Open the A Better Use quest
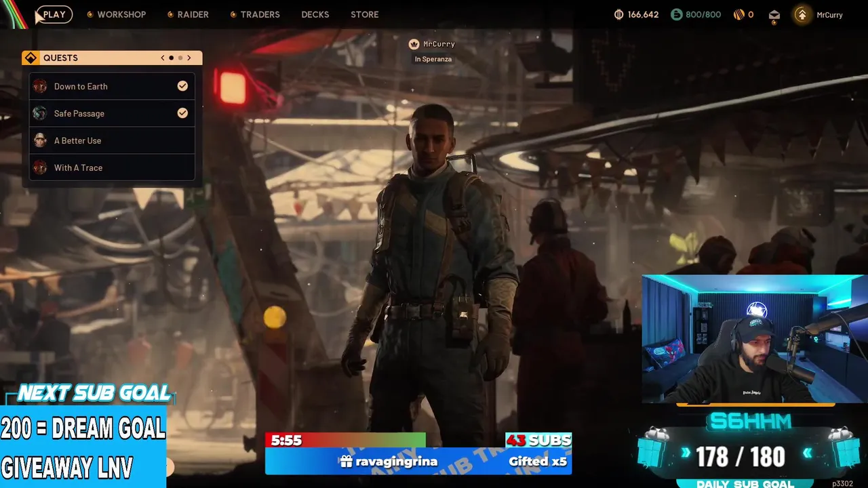Image resolution: width=868 pixels, height=488 pixels. point(112,140)
